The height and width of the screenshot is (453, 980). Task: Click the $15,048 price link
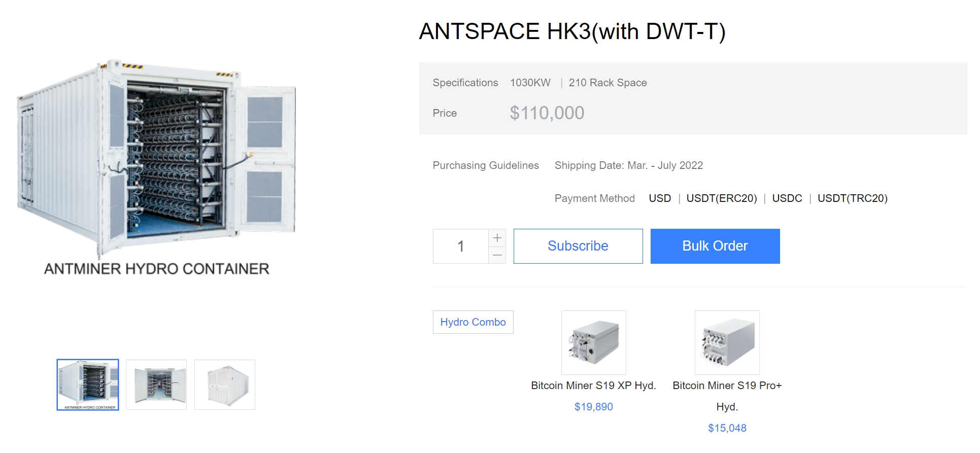[727, 428]
